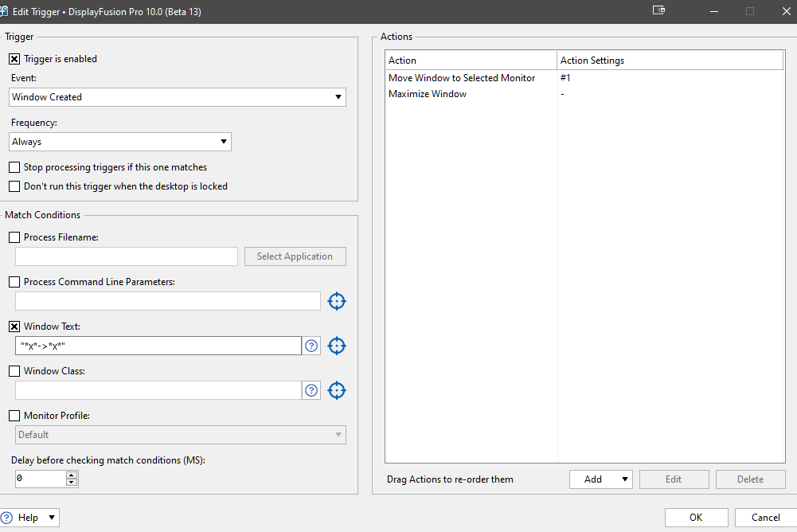The image size is (797, 532).
Task: Open the help icon next to Window Class
Action: (x=311, y=390)
